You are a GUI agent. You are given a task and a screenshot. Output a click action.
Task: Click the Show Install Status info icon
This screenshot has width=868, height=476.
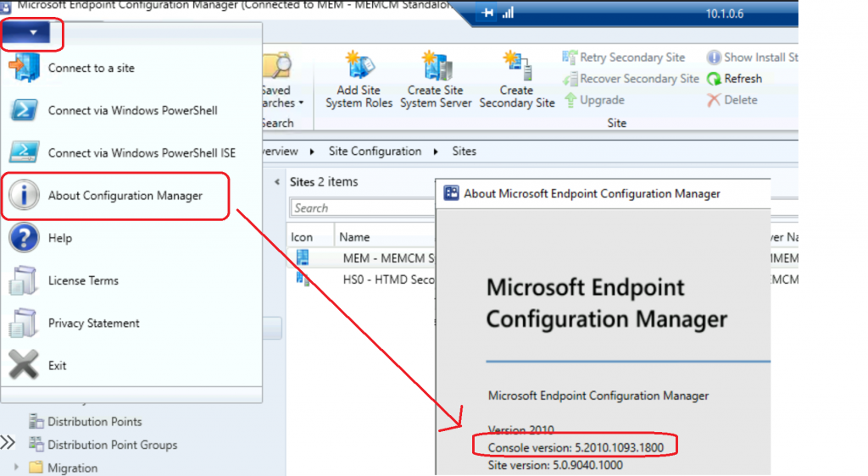click(x=714, y=58)
